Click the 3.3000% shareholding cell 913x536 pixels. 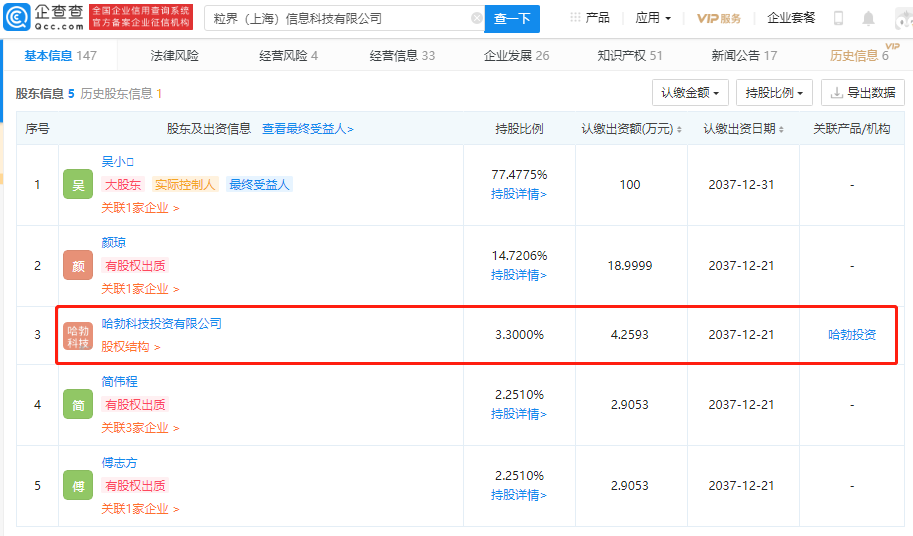(519, 335)
